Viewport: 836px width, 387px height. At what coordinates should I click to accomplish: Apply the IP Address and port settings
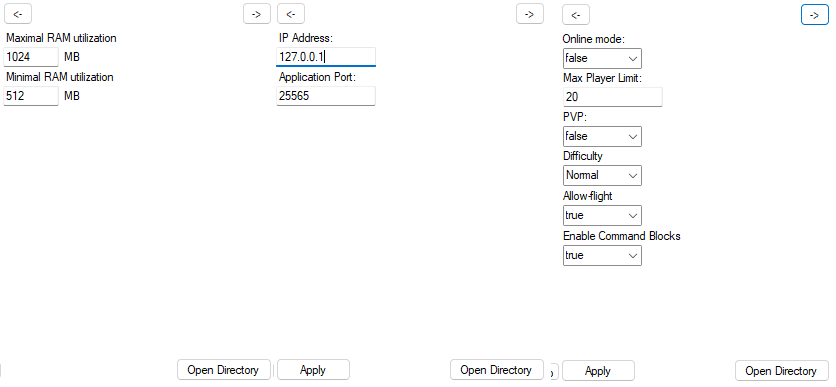click(x=314, y=369)
